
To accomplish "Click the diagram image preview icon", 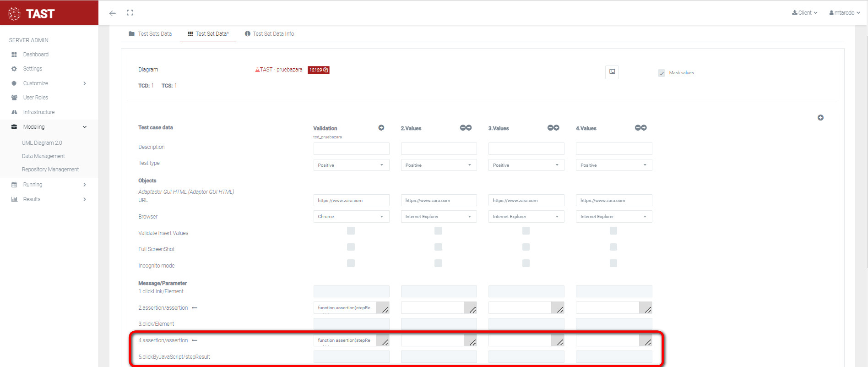I will pos(612,72).
